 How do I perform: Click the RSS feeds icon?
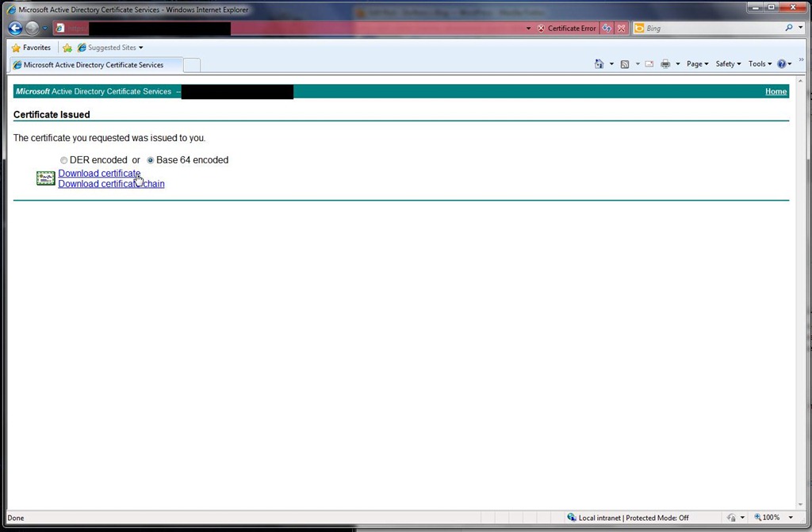pyautogui.click(x=625, y=64)
